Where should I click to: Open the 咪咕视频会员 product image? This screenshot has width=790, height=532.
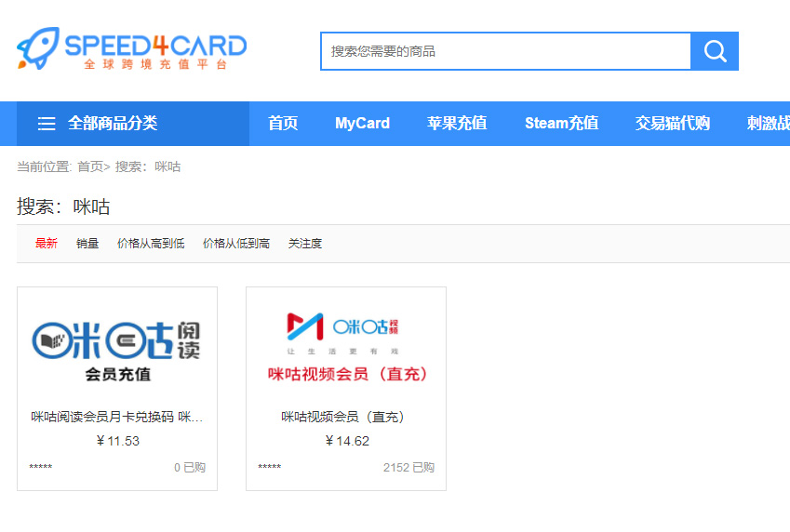coord(347,347)
